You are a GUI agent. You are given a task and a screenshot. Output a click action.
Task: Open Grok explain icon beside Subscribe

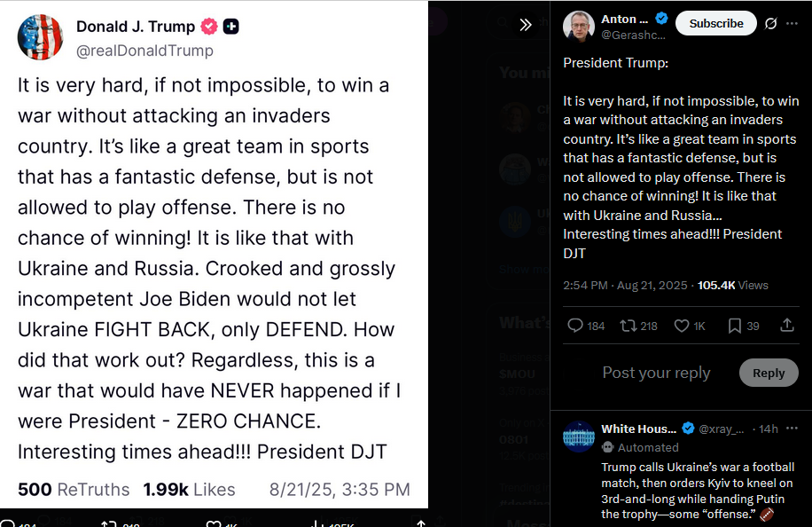click(770, 24)
